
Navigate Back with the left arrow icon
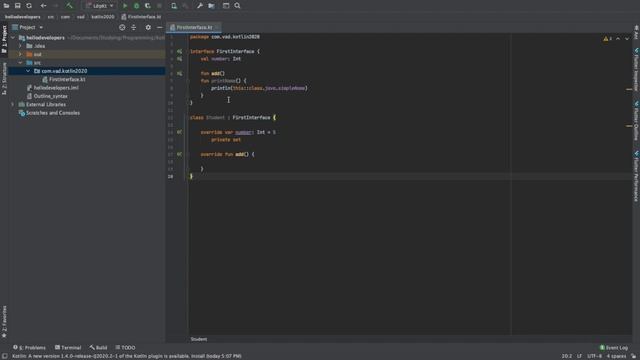click(x=43, y=6)
